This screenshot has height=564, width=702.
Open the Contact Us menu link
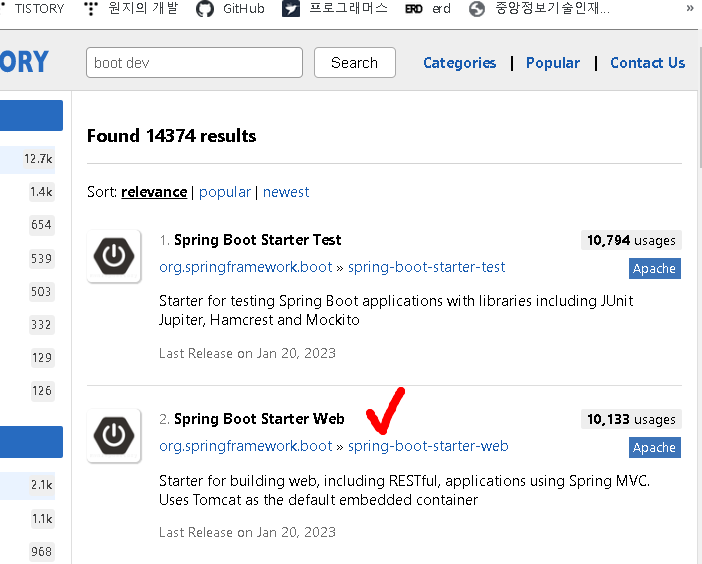tap(647, 63)
